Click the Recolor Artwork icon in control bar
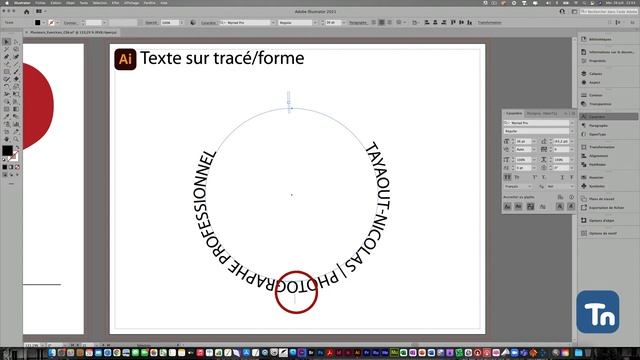This screenshot has height=360, width=640. coord(193,22)
